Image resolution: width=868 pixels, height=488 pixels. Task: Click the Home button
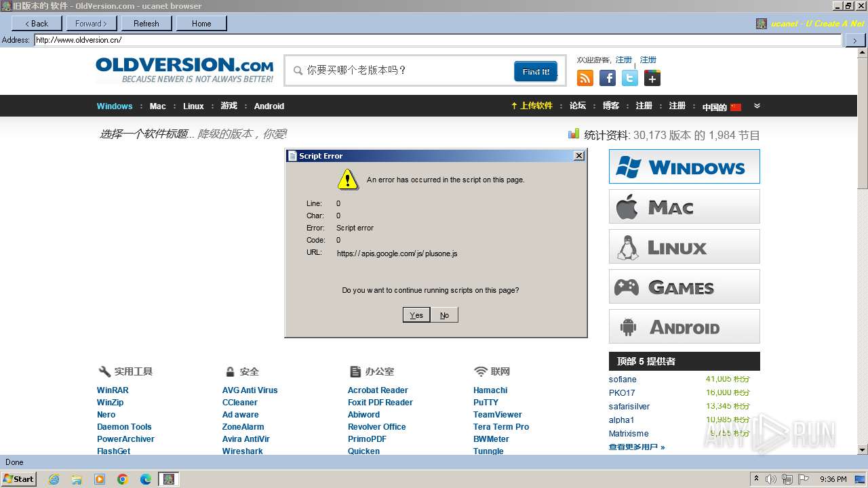tap(201, 23)
